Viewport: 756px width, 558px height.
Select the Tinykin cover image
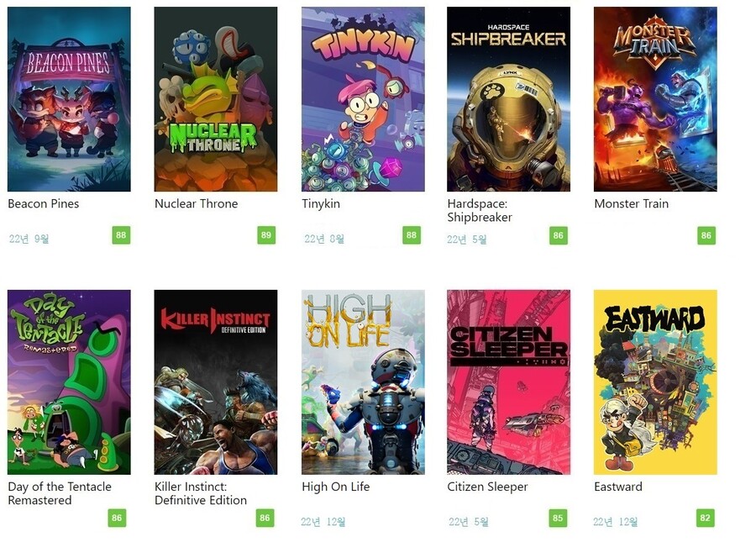click(x=363, y=99)
